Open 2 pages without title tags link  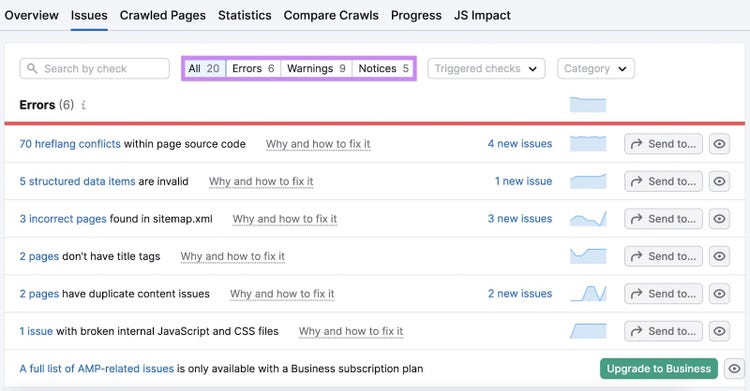click(39, 257)
